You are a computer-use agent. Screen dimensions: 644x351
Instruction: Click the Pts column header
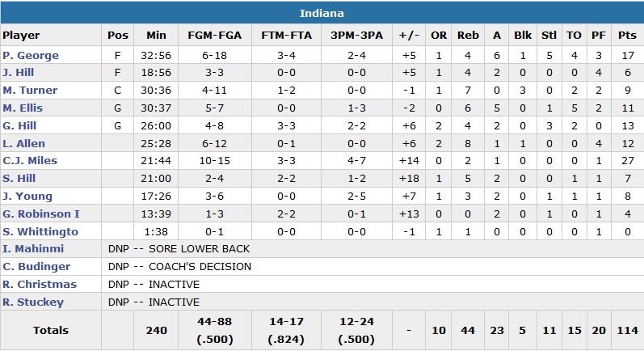(x=626, y=36)
